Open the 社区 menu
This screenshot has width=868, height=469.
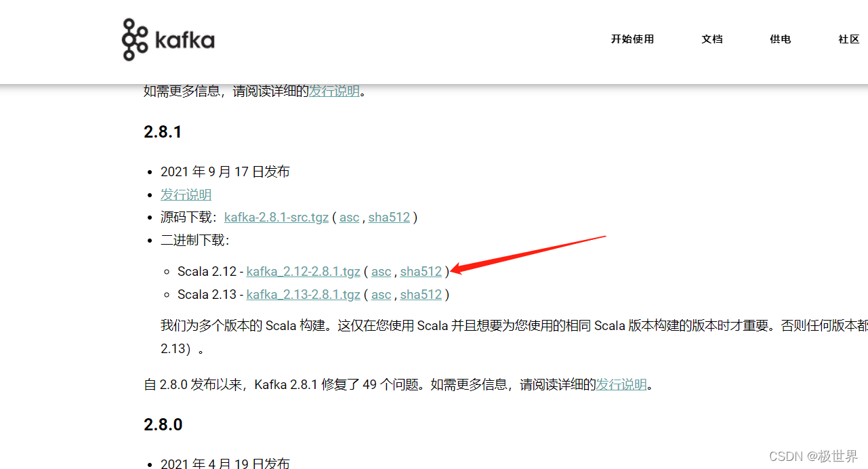tap(849, 39)
